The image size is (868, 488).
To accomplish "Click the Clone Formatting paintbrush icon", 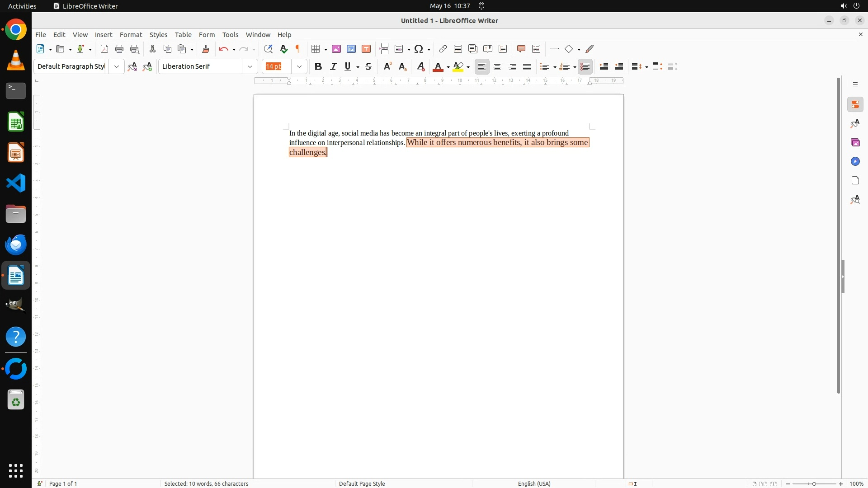I will 206,49.
